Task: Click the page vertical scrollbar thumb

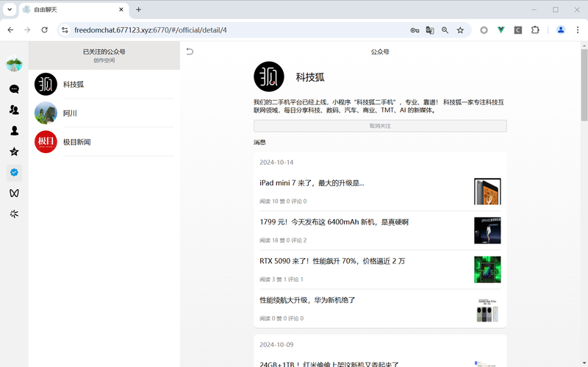Action: (x=584, y=85)
